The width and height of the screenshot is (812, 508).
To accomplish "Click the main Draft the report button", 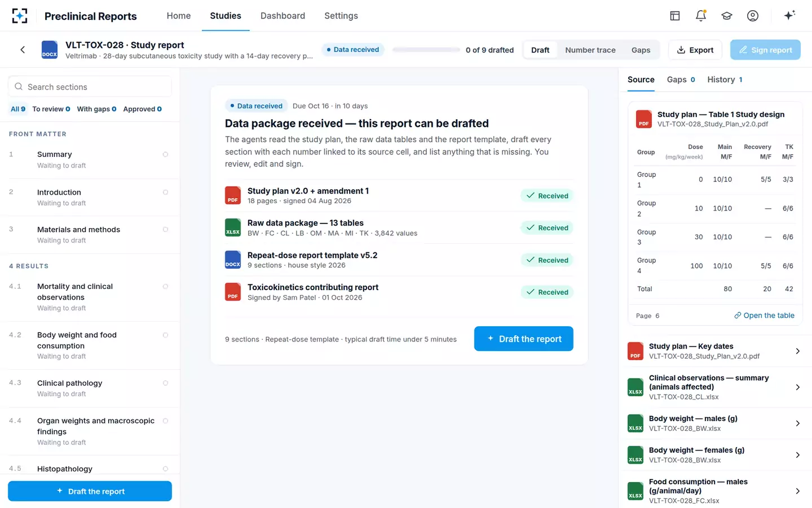I will tap(524, 339).
